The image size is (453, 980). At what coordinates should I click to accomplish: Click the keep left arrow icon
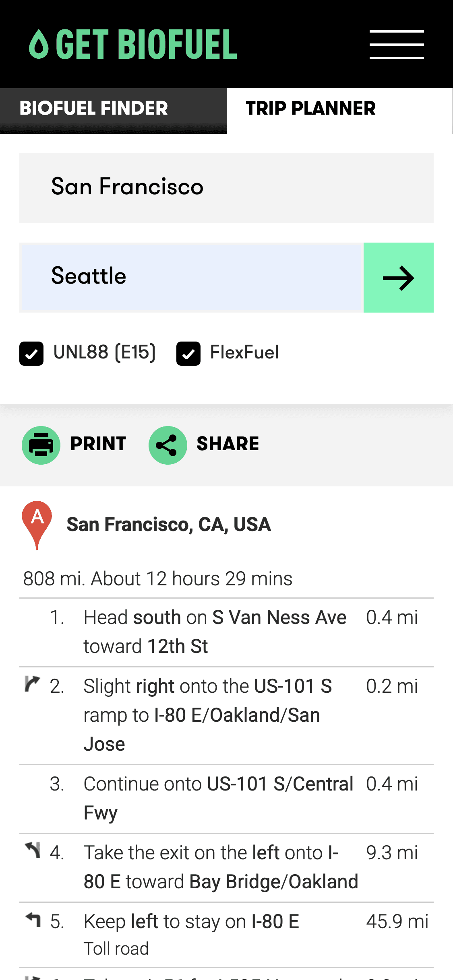point(33,919)
